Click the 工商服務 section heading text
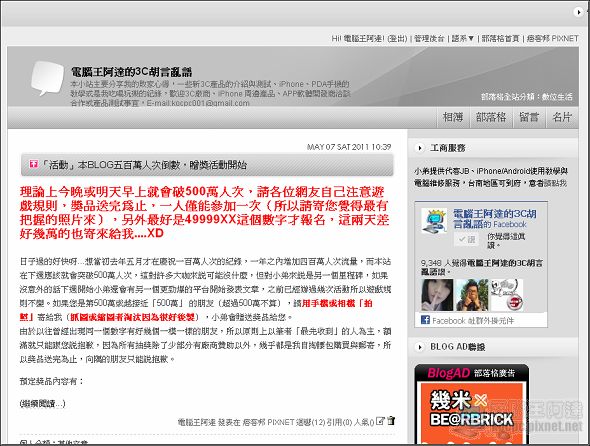This screenshot has width=590, height=446. 448,148
